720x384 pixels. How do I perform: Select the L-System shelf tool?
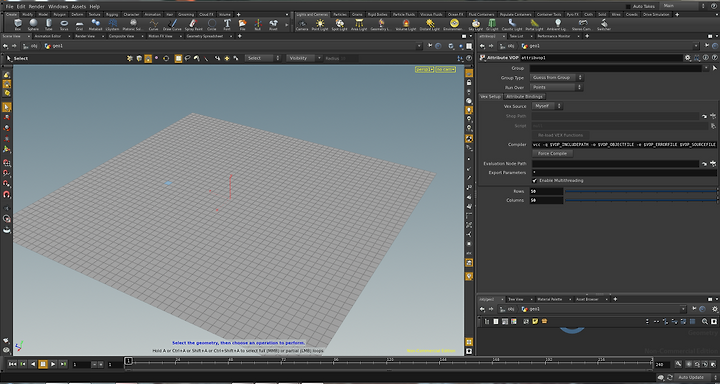[x=112, y=24]
